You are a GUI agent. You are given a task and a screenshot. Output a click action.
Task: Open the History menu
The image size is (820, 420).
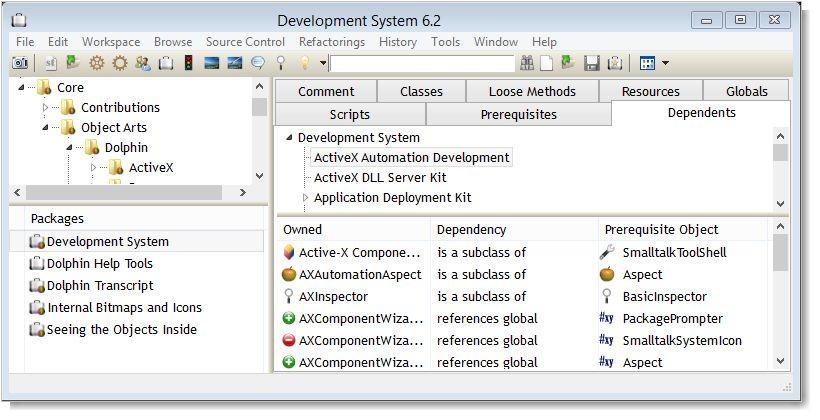[397, 42]
